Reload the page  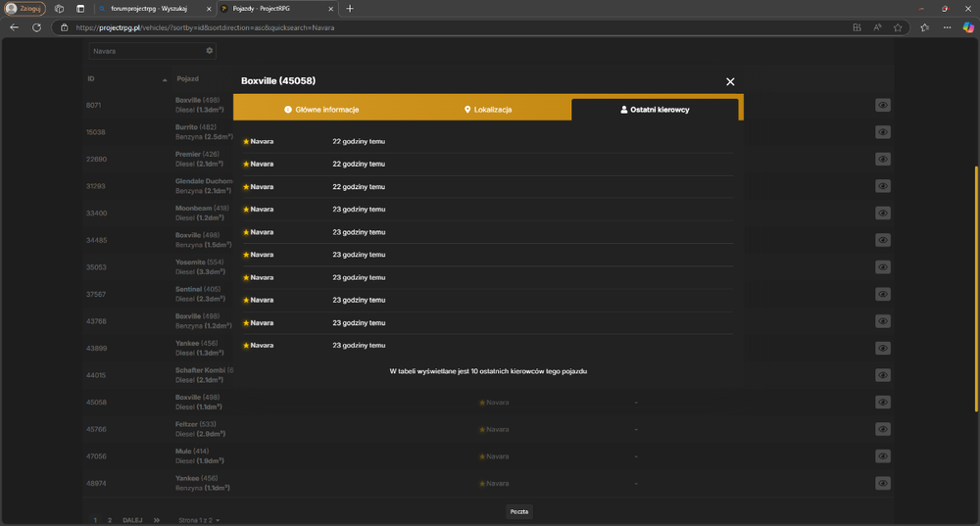pos(37,27)
